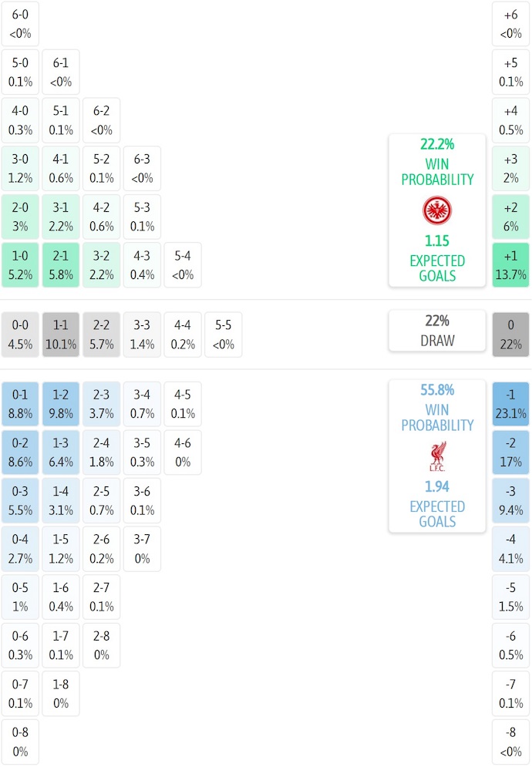The image size is (532, 767).
Task: Choose the 0-1 score at 8.8%
Action: (x=21, y=404)
